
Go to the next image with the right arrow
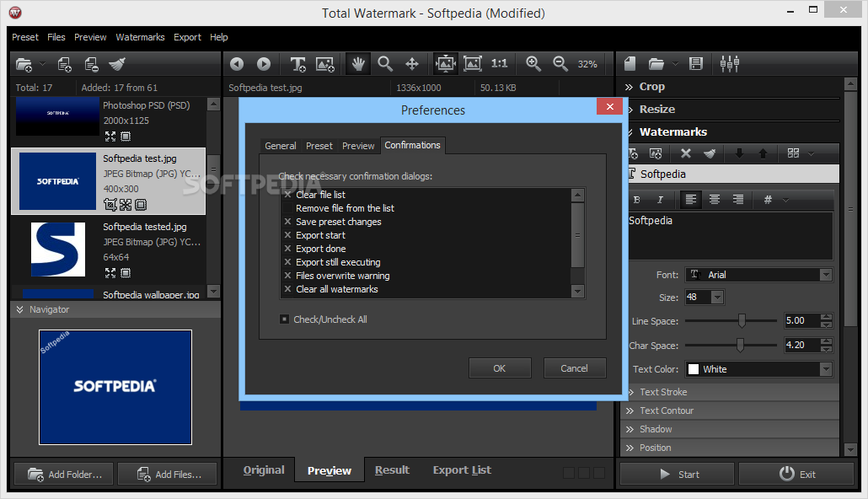pos(264,64)
